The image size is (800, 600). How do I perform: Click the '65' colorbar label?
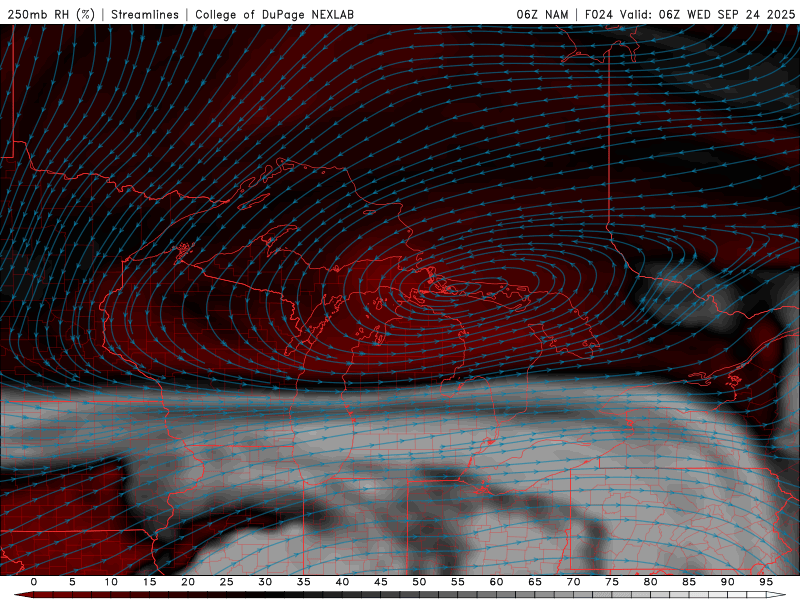[x=535, y=582]
